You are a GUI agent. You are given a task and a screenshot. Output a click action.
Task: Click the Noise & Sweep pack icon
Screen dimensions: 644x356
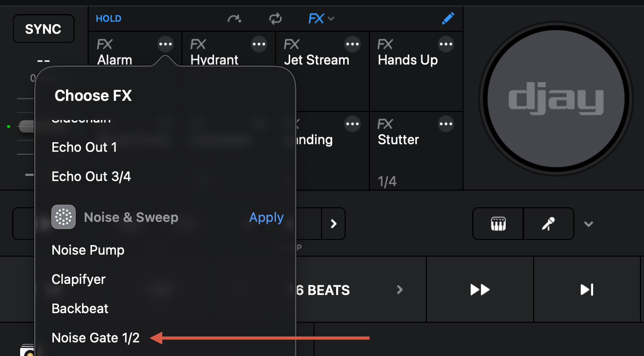click(x=63, y=217)
